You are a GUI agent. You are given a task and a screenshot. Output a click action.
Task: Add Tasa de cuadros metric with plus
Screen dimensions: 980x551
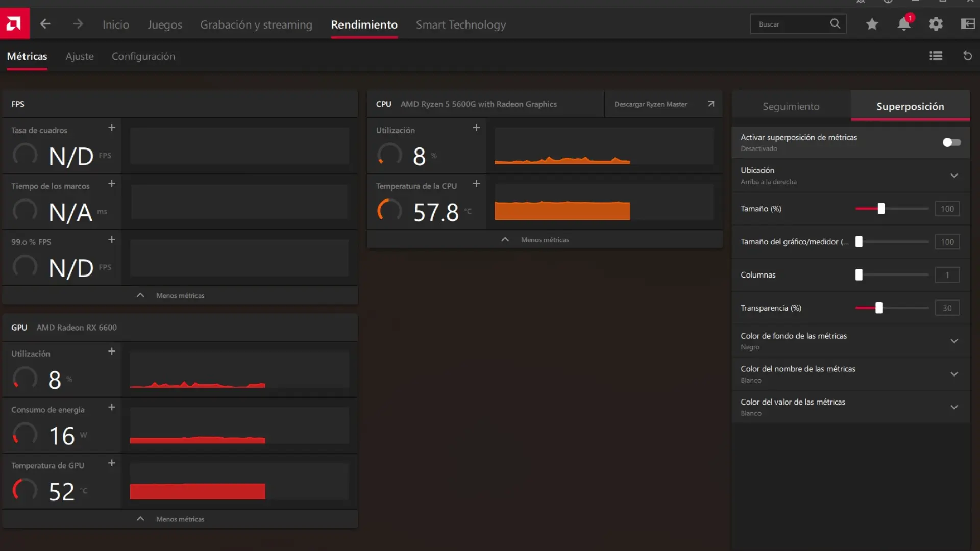tap(112, 128)
